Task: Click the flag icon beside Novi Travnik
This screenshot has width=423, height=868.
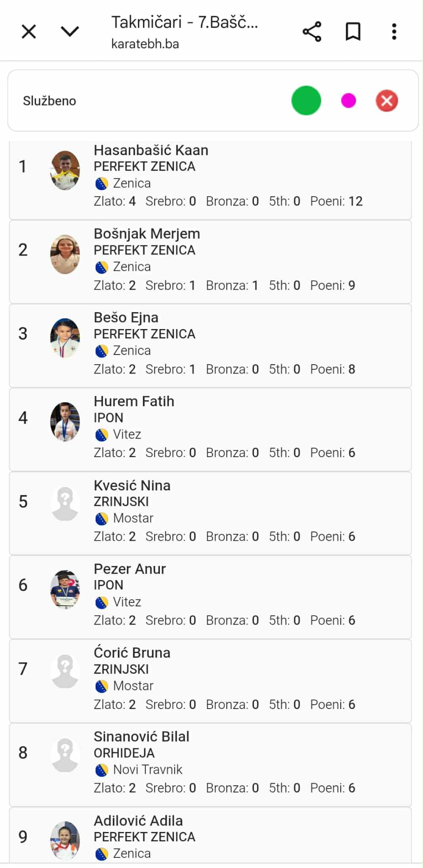Action: [x=101, y=770]
